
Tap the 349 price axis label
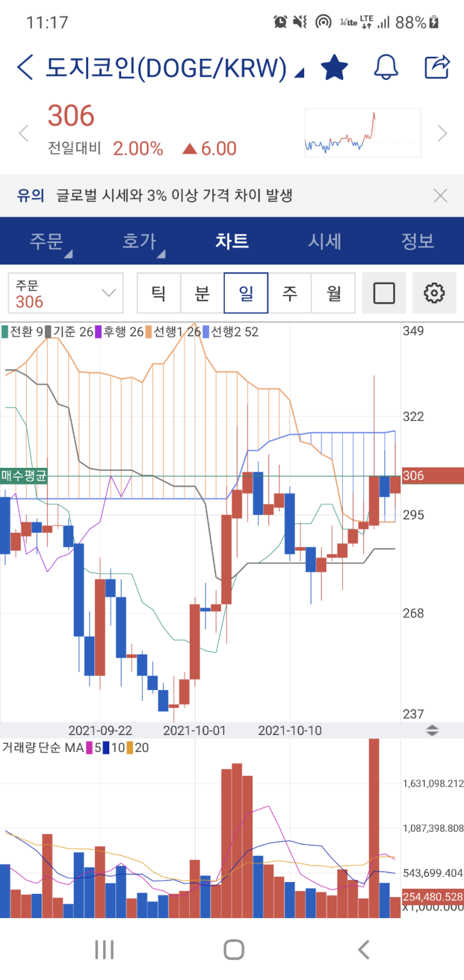tap(413, 331)
